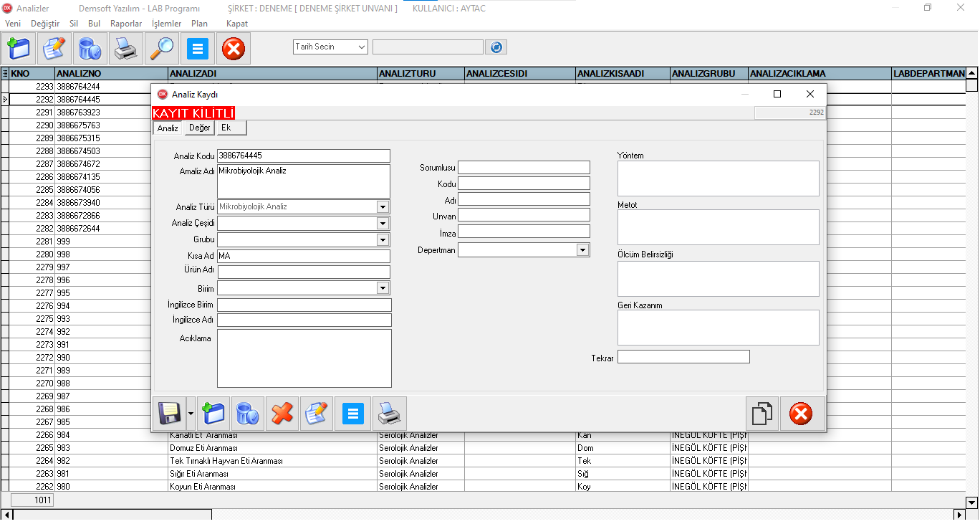Click the orange X cancel icon in dialog
Screen dimensions: 980x524
tap(282, 414)
